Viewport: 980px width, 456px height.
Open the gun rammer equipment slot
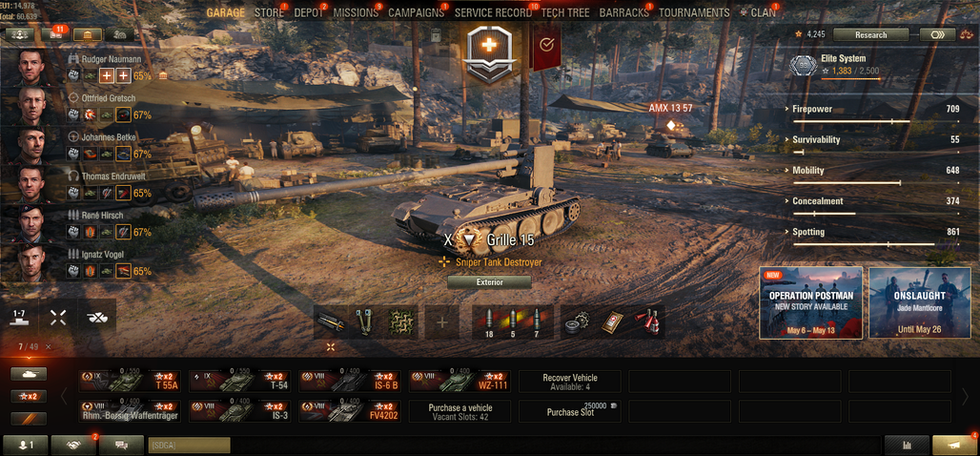point(331,321)
